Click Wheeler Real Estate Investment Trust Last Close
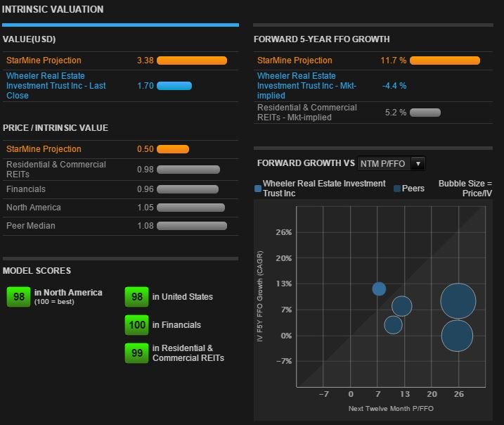The image size is (504, 425). 56,86
